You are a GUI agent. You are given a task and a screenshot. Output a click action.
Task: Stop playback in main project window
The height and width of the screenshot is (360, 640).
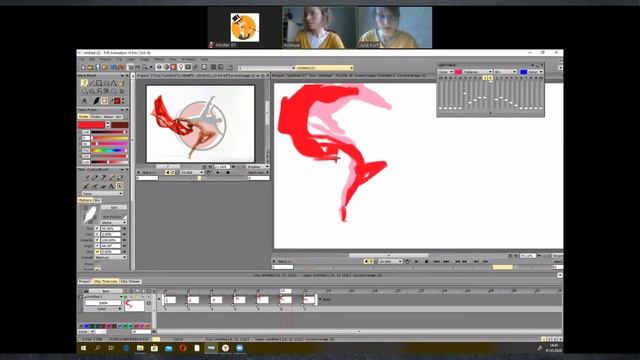pos(427,261)
